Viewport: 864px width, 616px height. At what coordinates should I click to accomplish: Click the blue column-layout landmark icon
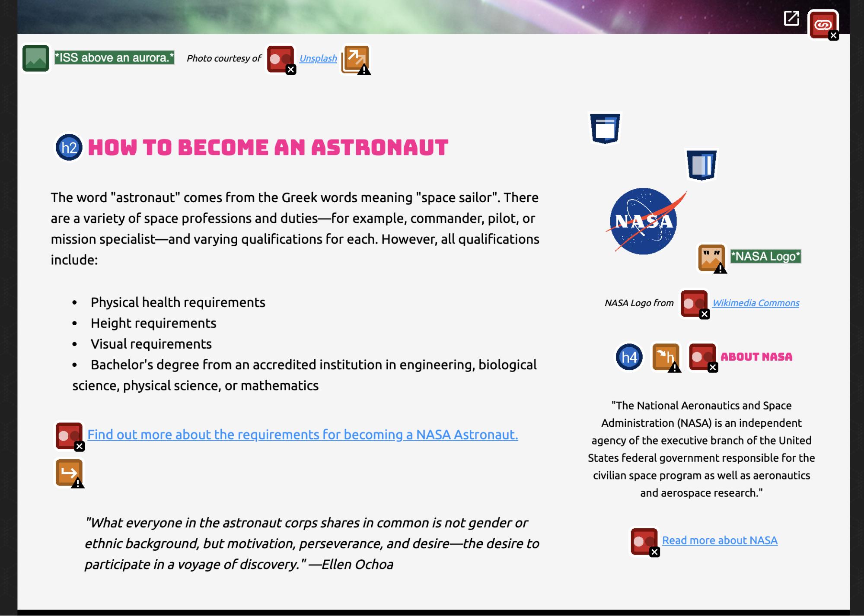[x=701, y=165]
